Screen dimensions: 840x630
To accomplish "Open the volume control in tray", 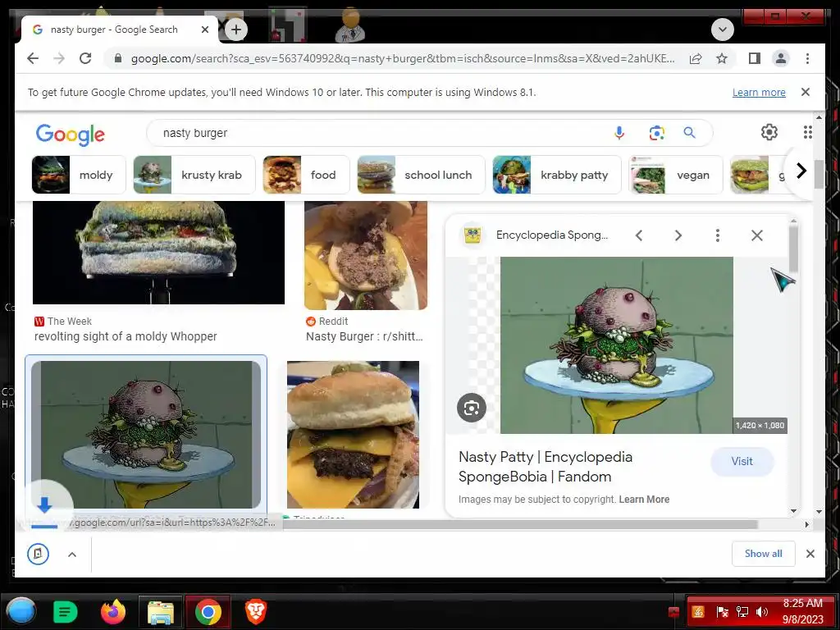I will point(761,612).
